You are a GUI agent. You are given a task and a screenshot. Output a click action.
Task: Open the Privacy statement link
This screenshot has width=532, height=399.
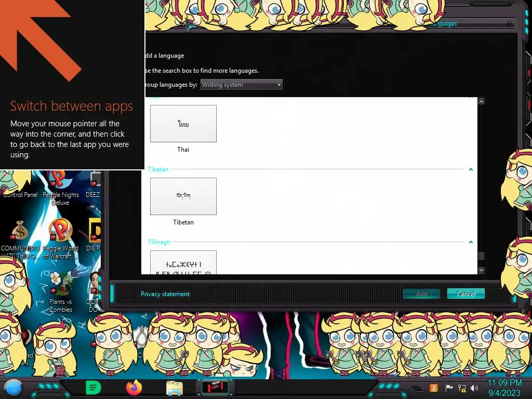(165, 294)
